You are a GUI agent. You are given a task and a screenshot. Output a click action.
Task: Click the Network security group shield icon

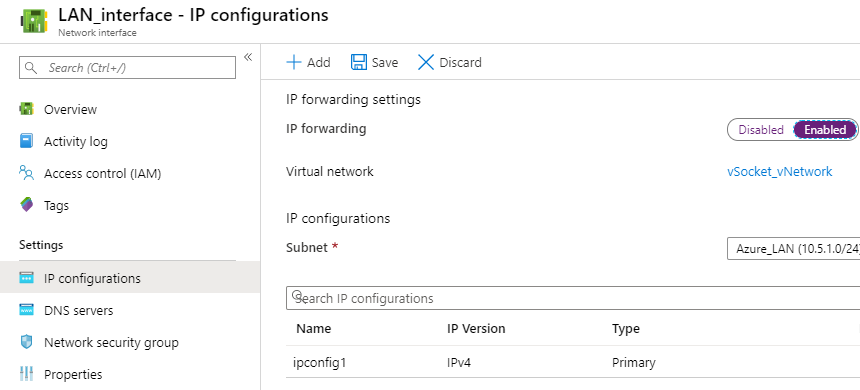click(x=26, y=342)
